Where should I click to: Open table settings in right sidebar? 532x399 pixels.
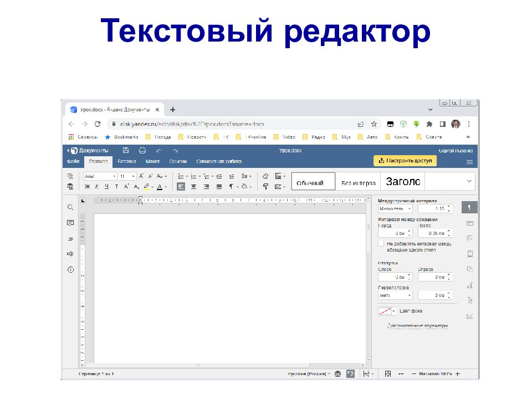(x=469, y=223)
